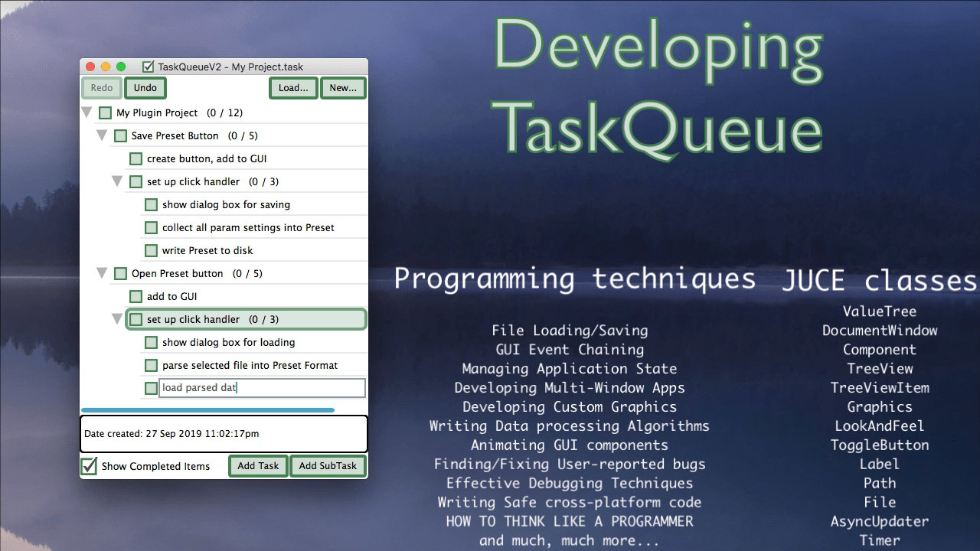Click the ValueTree class name

(880, 311)
